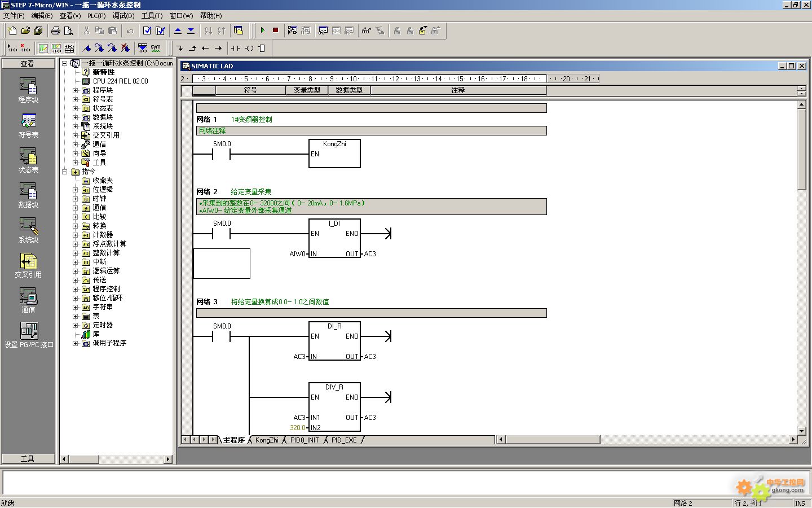Open 符号表 in the left view bar
Image resolution: width=812 pixels, height=508 pixels.
pyautogui.click(x=28, y=125)
